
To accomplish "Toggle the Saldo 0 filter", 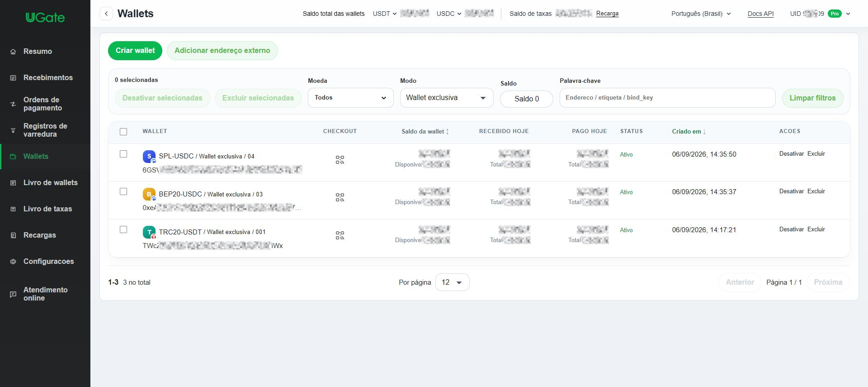I will click(x=527, y=99).
